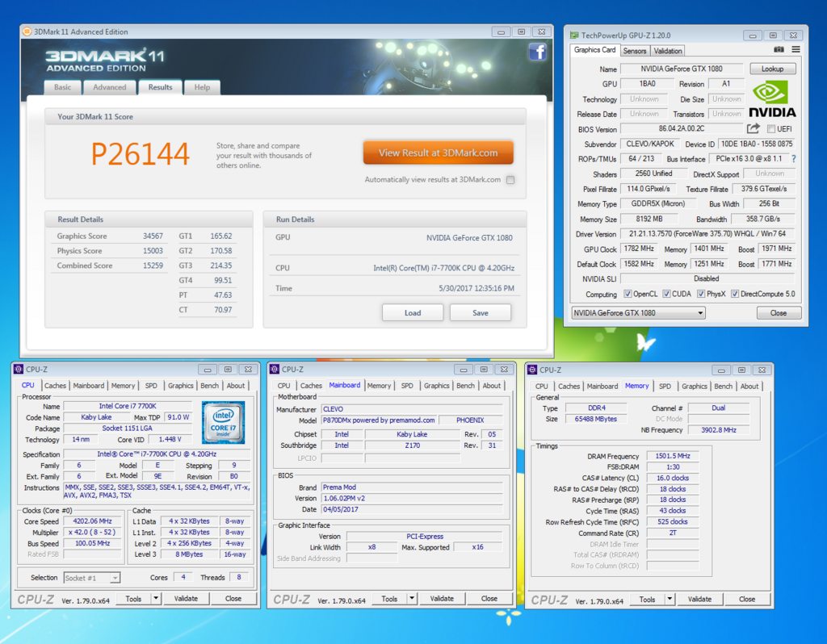This screenshot has width=827, height=644.
Task: Click the GT3 result value 214.35
Action: [x=221, y=266]
